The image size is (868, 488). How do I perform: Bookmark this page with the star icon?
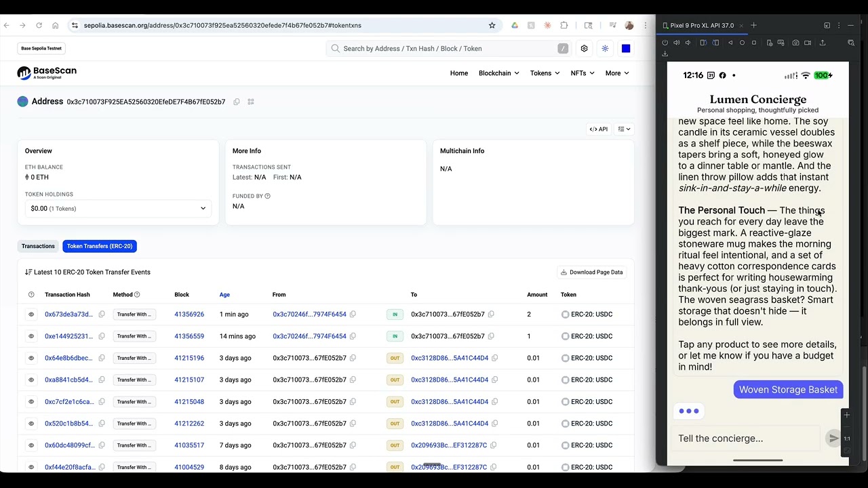[x=492, y=25]
